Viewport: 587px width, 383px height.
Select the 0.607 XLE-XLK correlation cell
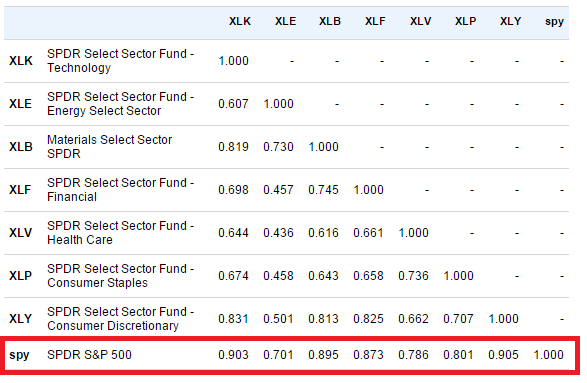(x=233, y=104)
